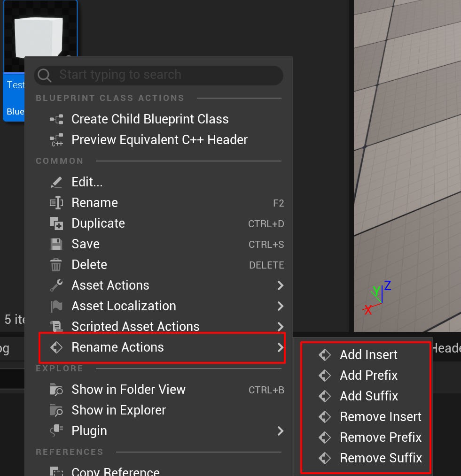Screen dimensions: 461x476
Task: Click the Show in Folder View icon
Action: 56,390
